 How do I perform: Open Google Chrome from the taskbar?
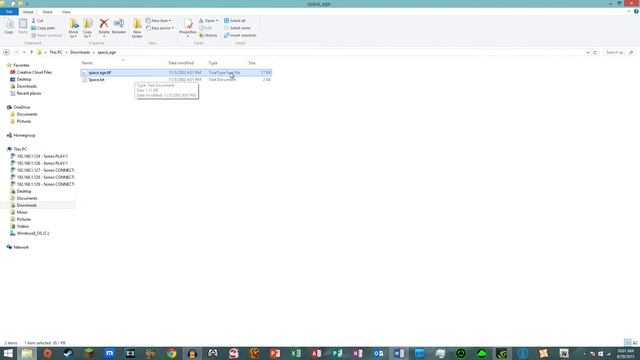point(171,353)
